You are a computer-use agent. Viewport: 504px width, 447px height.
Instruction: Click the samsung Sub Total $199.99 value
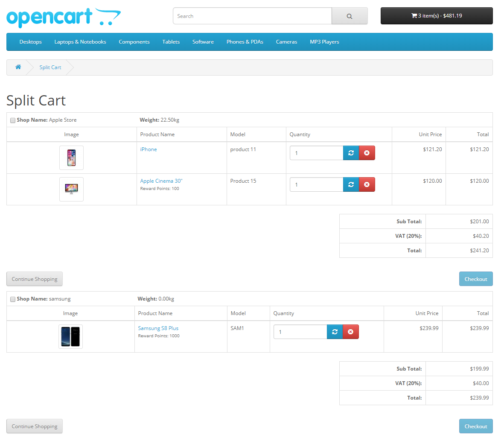pyautogui.click(x=479, y=369)
